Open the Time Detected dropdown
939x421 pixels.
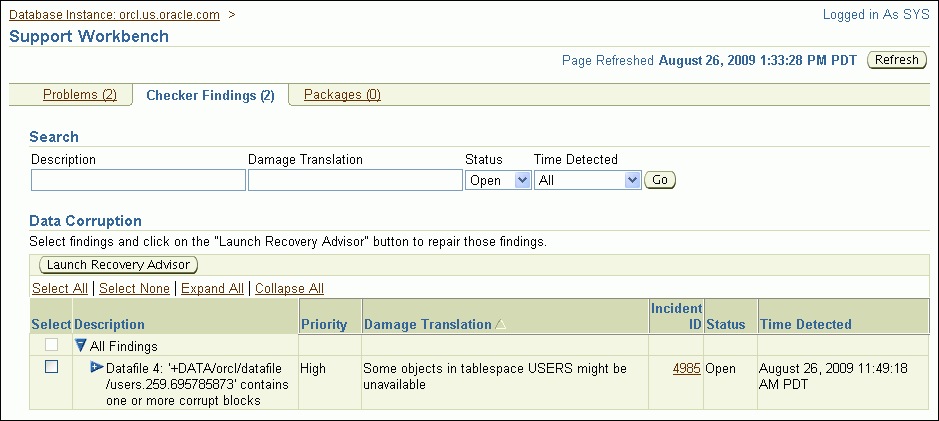587,180
